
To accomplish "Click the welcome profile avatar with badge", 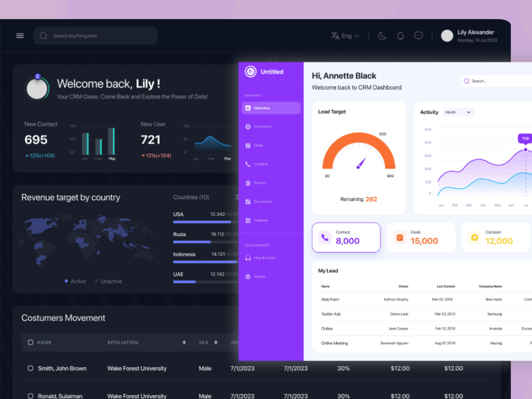I will 37,88.
